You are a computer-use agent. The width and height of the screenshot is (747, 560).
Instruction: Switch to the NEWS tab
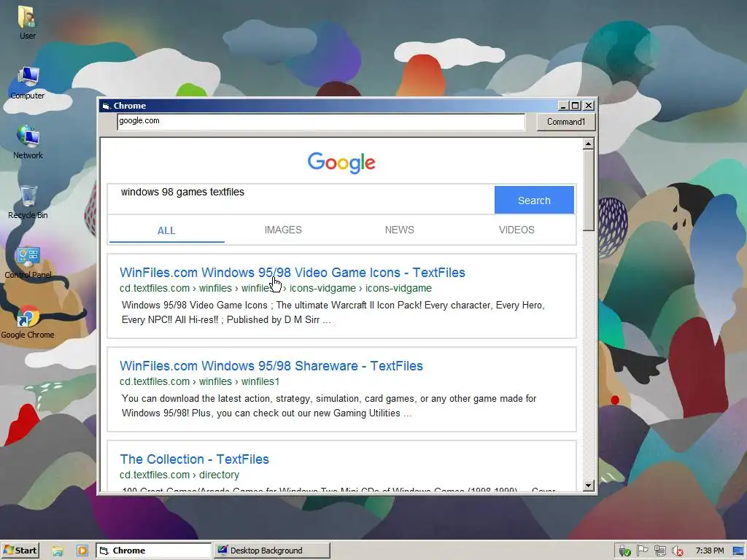pos(399,230)
